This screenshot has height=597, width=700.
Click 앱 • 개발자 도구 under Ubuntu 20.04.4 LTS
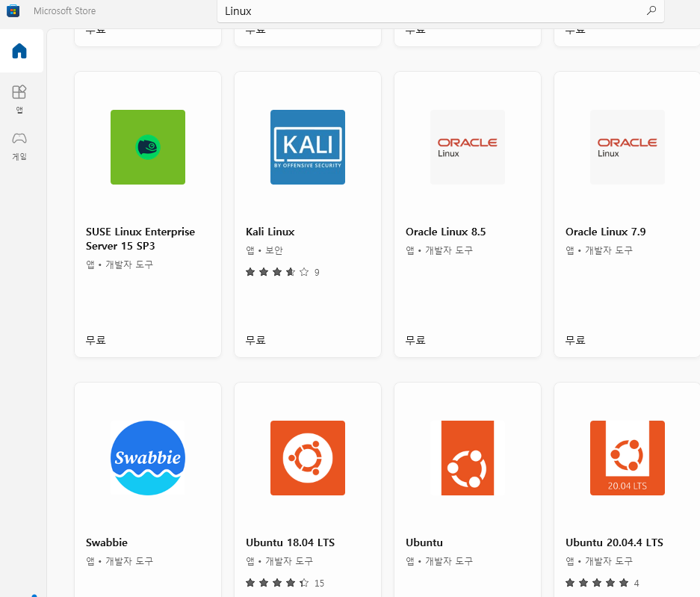point(599,561)
